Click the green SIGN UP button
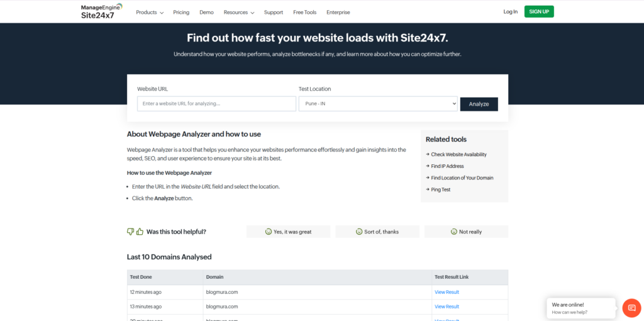This screenshot has width=644, height=321. coord(539,11)
